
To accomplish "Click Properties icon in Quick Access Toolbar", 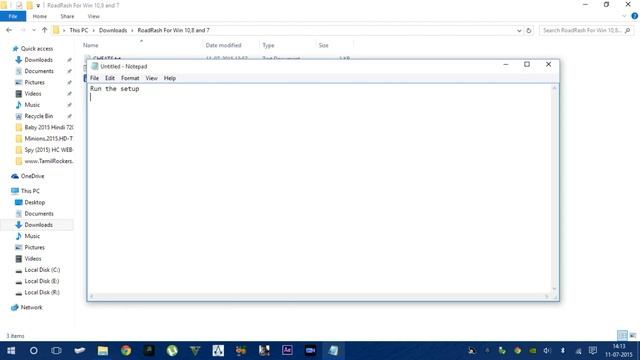I will 19,5.
